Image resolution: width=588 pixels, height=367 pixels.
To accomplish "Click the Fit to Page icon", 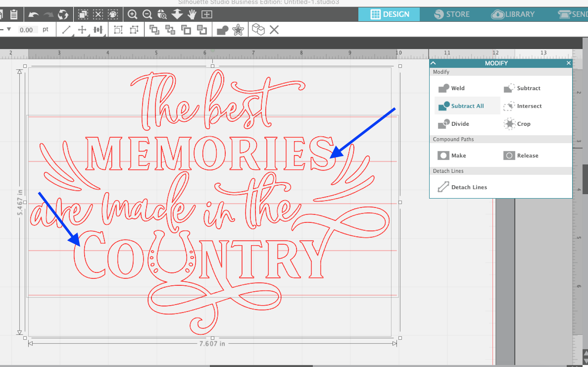I will 207,15.
